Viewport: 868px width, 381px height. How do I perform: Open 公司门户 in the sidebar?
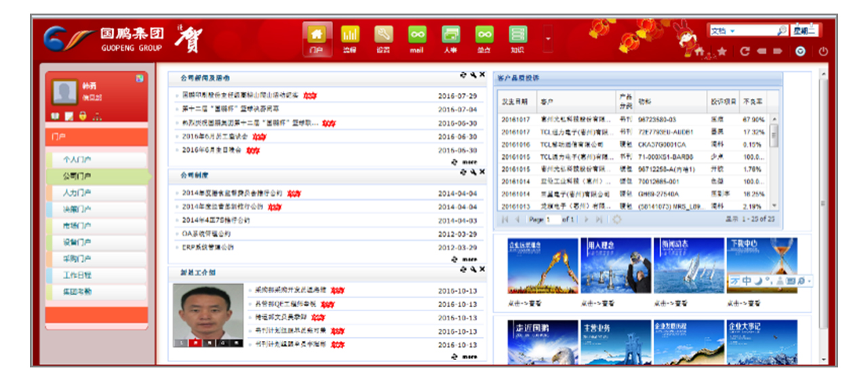98,176
